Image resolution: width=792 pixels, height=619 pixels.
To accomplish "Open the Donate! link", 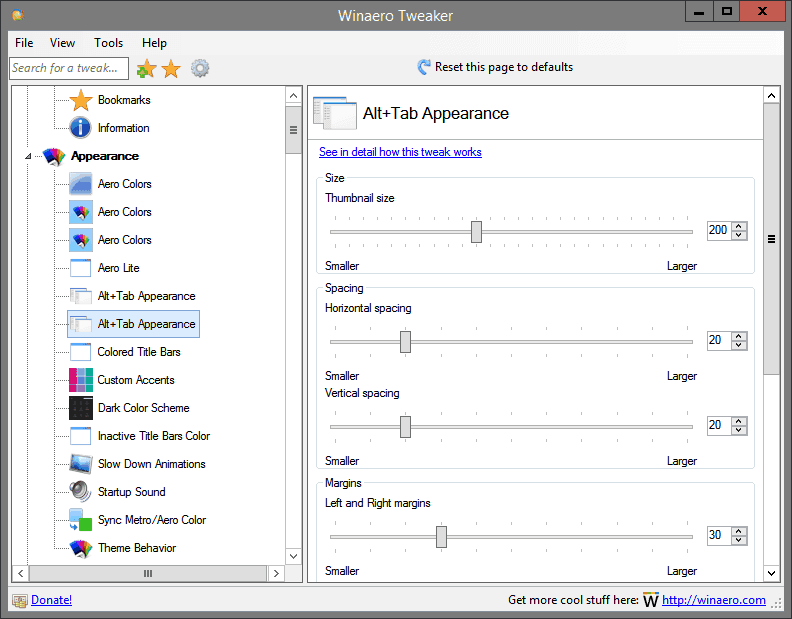I will pyautogui.click(x=52, y=600).
